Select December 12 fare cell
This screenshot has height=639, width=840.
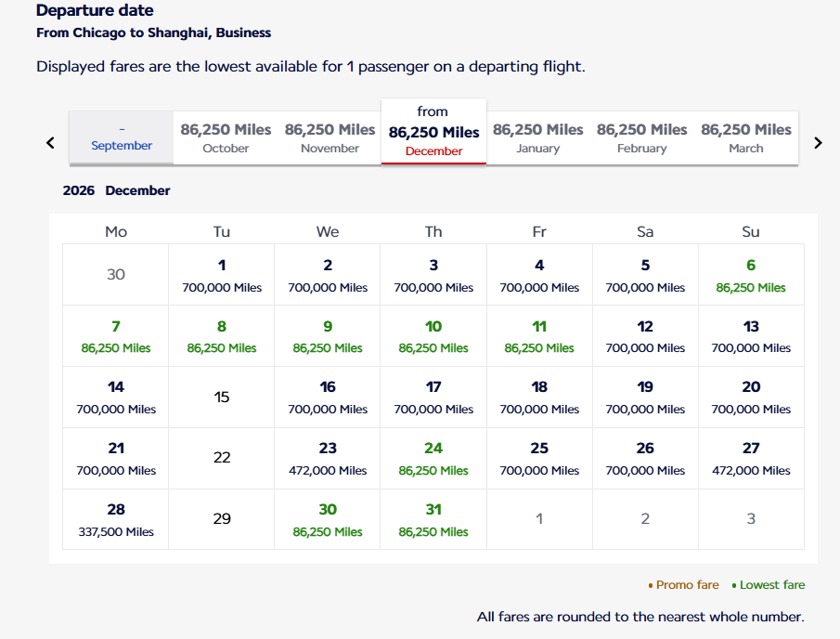[645, 336]
